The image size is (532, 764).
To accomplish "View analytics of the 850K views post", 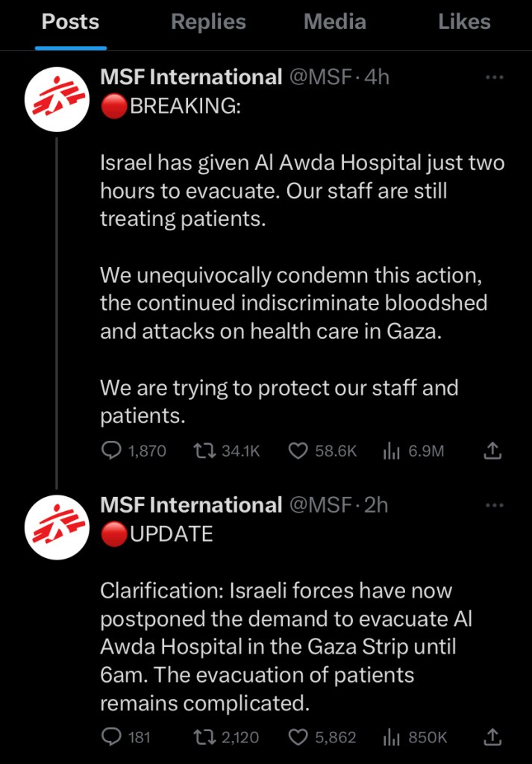I will 392,737.
